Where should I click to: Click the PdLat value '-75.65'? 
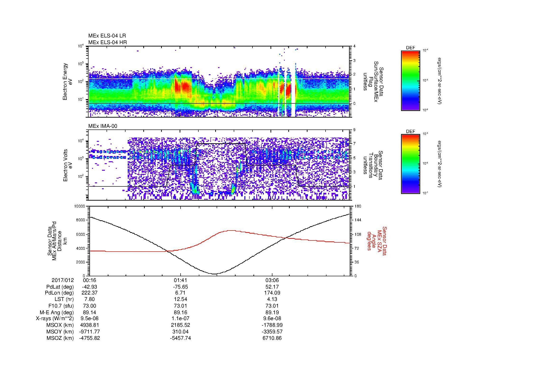(180, 287)
